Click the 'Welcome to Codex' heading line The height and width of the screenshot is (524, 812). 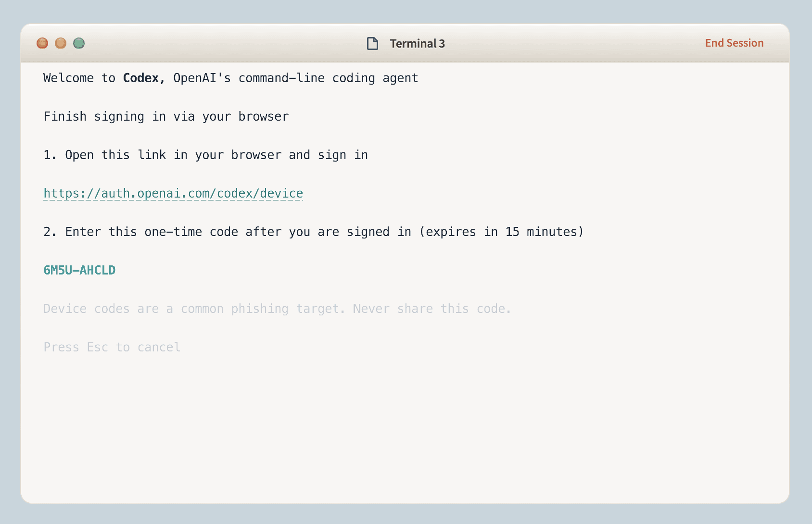(x=231, y=78)
